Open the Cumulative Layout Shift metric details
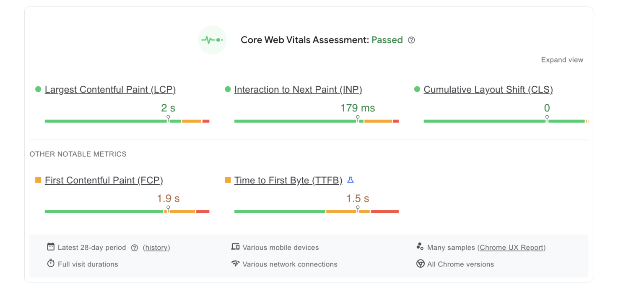Image resolution: width=644 pixels, height=292 pixels. click(488, 89)
